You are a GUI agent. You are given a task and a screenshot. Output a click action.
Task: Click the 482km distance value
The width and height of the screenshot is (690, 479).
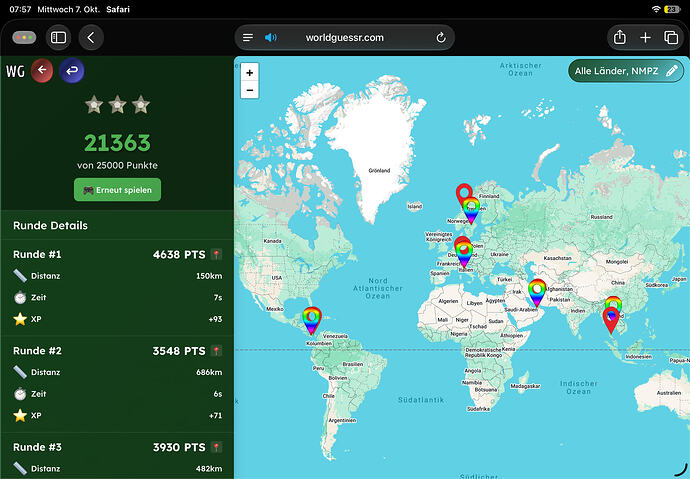(209, 468)
